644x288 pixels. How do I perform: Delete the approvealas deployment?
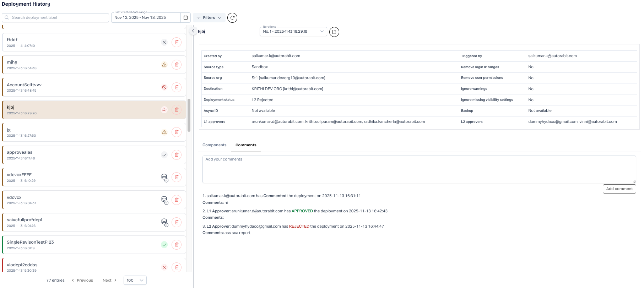click(177, 155)
